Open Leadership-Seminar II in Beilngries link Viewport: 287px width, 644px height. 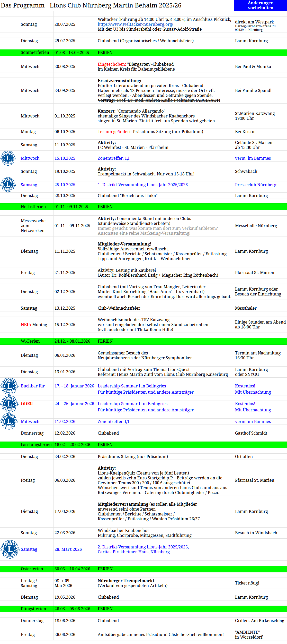pos(132,404)
